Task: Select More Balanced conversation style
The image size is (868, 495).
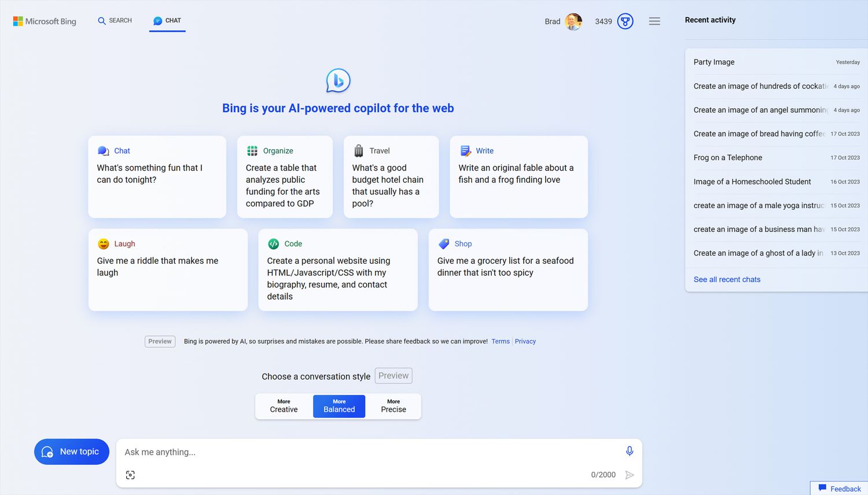Action: (339, 406)
